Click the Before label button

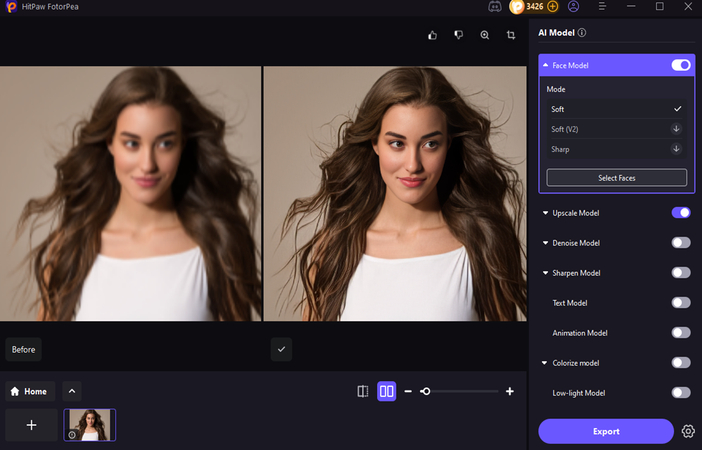pos(23,349)
